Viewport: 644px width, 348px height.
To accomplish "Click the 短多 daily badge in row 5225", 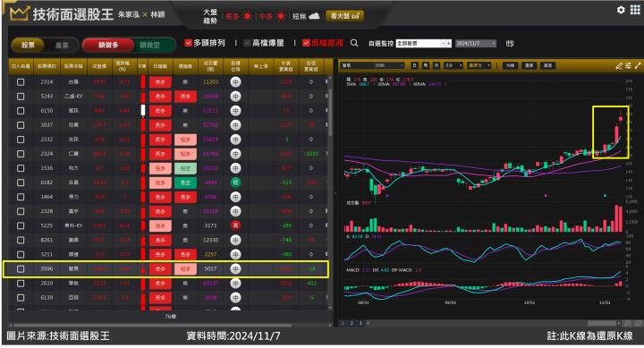I will pos(160,225).
